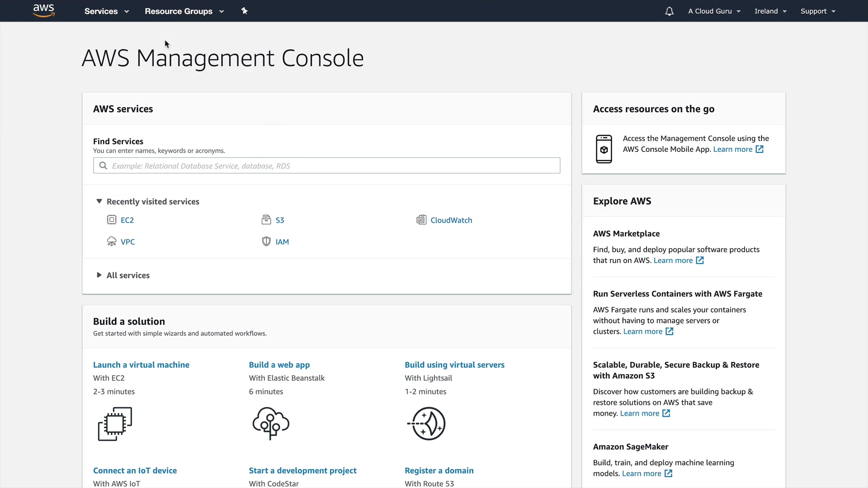The height and width of the screenshot is (488, 868).
Task: Open the Support menu
Action: [817, 11]
